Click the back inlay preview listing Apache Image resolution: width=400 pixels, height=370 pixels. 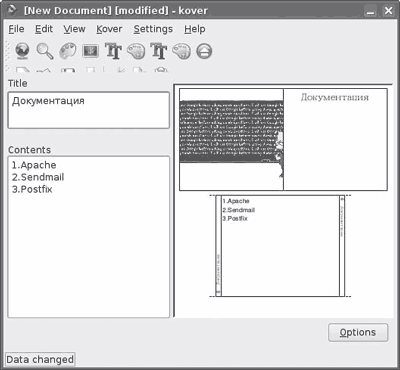[280, 246]
